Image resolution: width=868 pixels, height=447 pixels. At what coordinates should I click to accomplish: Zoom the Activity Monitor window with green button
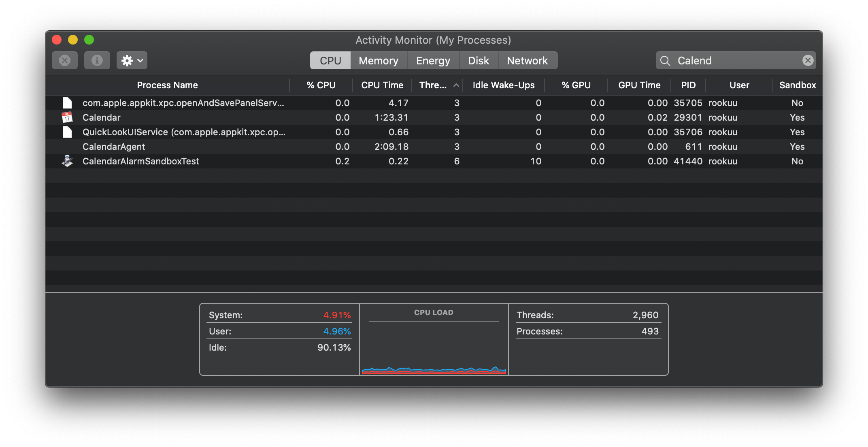[89, 40]
